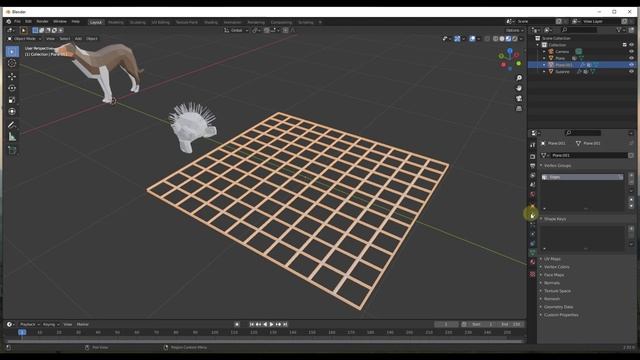Open the World properties tab

click(x=532, y=194)
